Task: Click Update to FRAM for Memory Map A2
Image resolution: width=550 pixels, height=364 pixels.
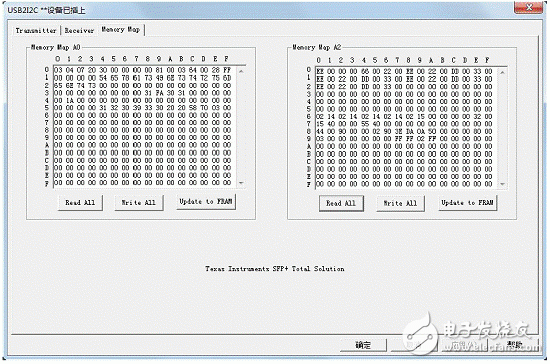Action: click(467, 203)
